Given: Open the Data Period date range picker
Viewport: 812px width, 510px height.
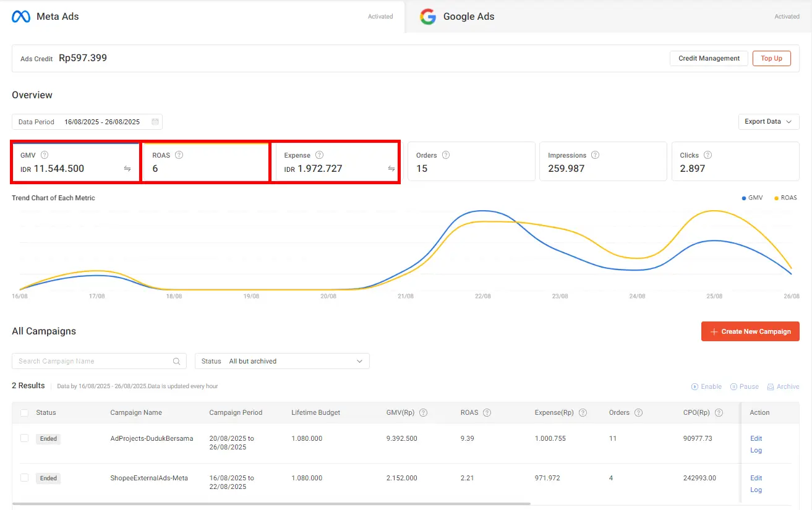Looking at the screenshot, I should pyautogui.click(x=102, y=122).
